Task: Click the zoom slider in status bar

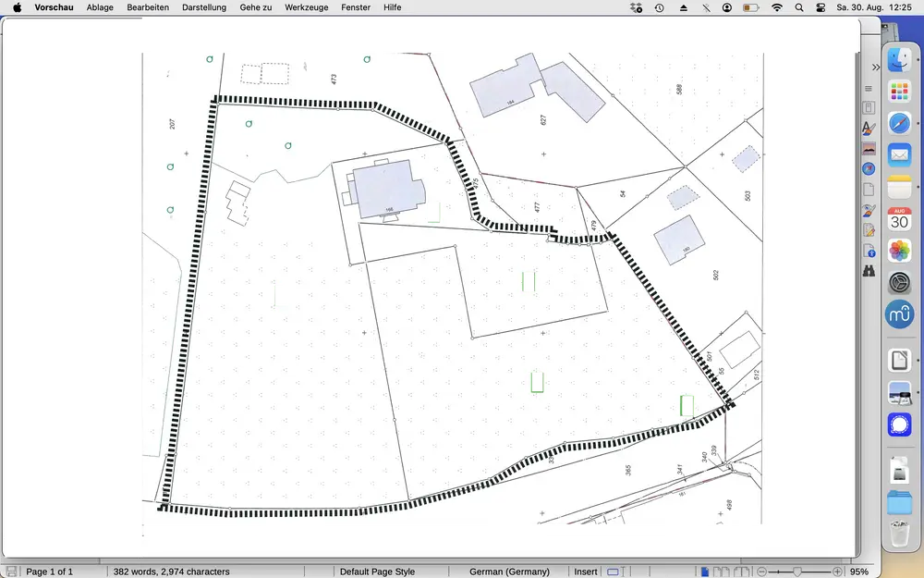Action: (798, 572)
